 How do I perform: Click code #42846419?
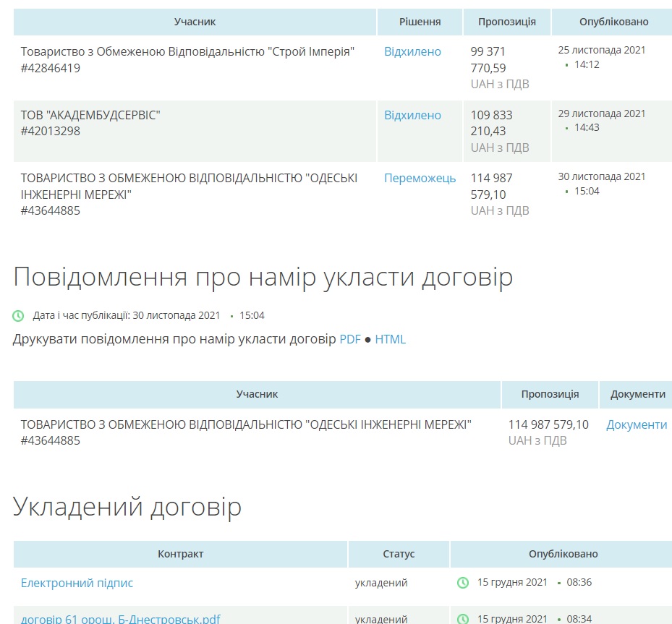pos(50,68)
